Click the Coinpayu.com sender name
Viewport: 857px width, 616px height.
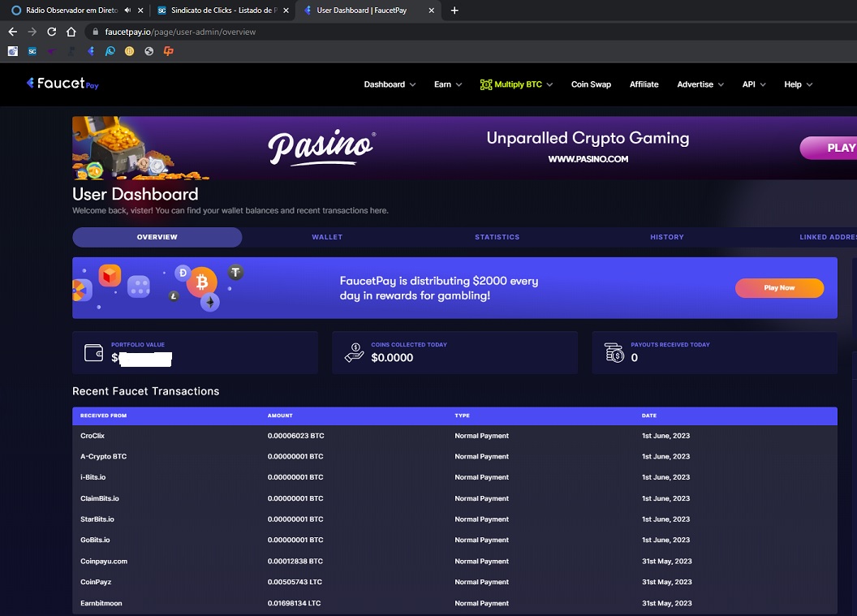[104, 562]
